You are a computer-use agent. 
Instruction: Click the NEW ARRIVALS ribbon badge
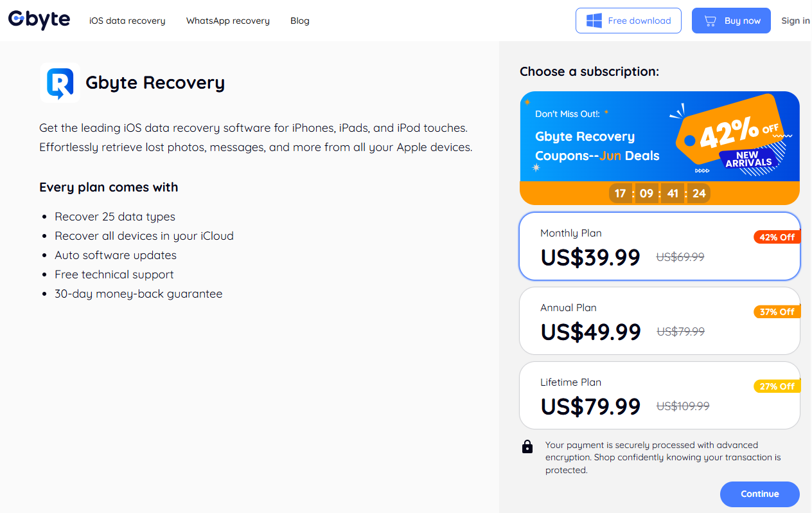click(748, 159)
